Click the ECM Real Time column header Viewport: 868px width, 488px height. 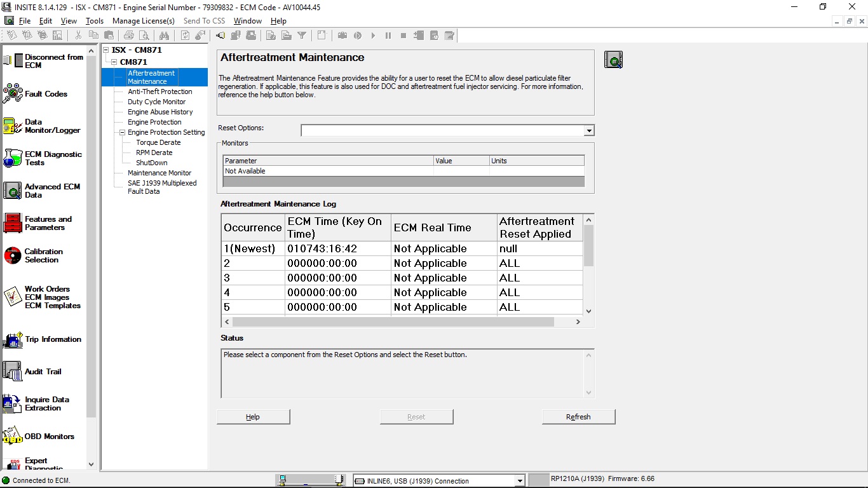tap(444, 227)
